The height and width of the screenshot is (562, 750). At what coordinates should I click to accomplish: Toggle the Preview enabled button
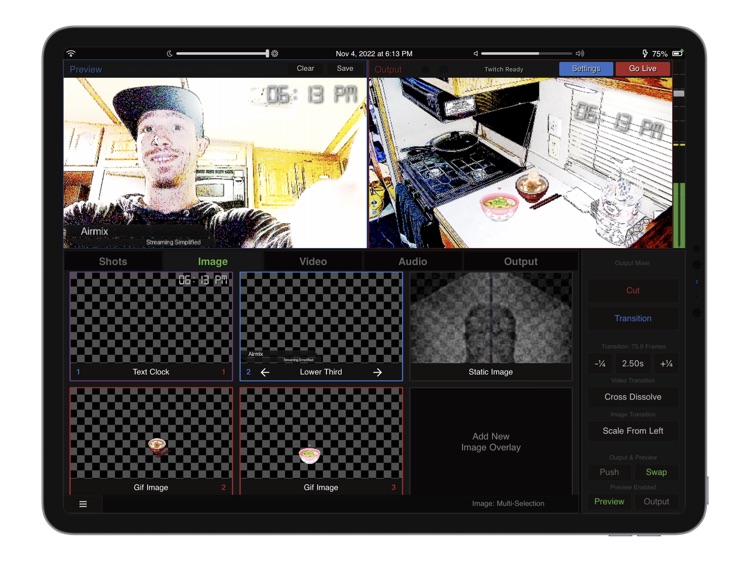coord(609,502)
